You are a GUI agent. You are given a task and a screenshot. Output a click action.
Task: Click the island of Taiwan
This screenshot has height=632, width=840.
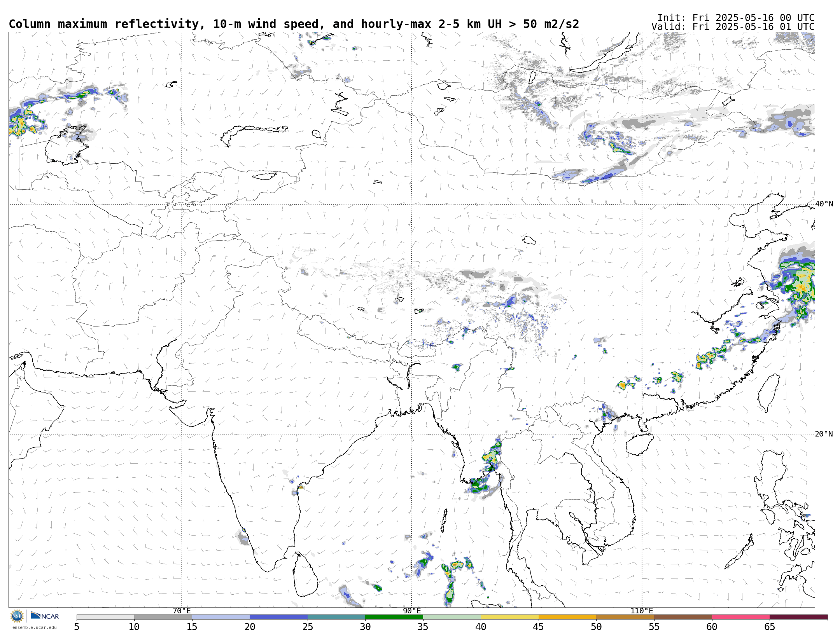[769, 393]
